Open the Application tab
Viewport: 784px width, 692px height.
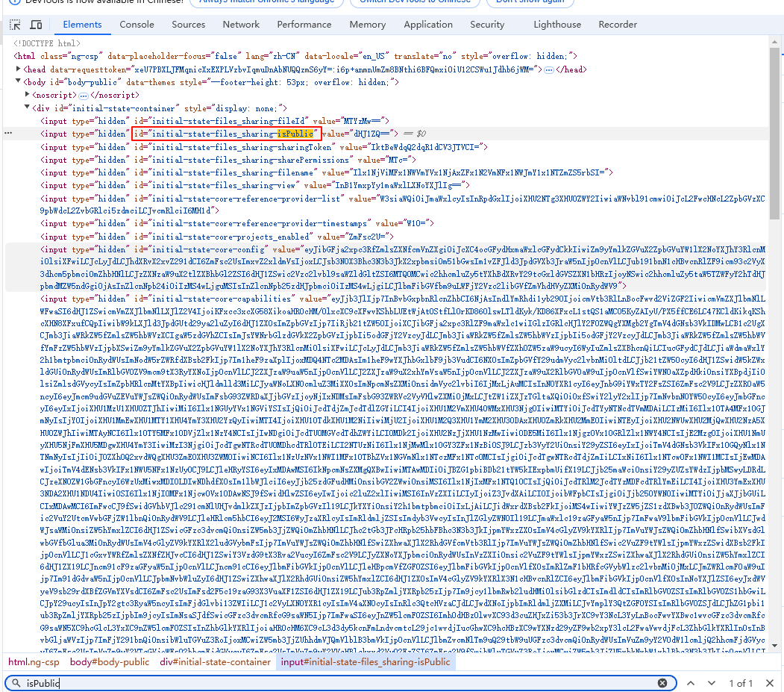point(428,25)
